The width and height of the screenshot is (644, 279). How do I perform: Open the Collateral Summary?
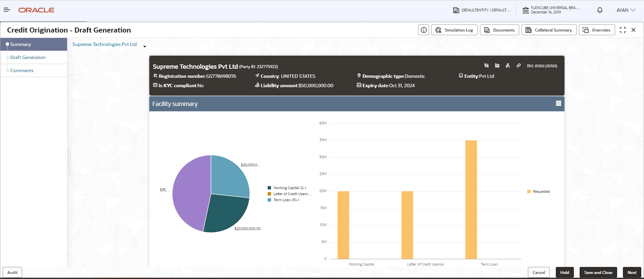click(x=549, y=30)
